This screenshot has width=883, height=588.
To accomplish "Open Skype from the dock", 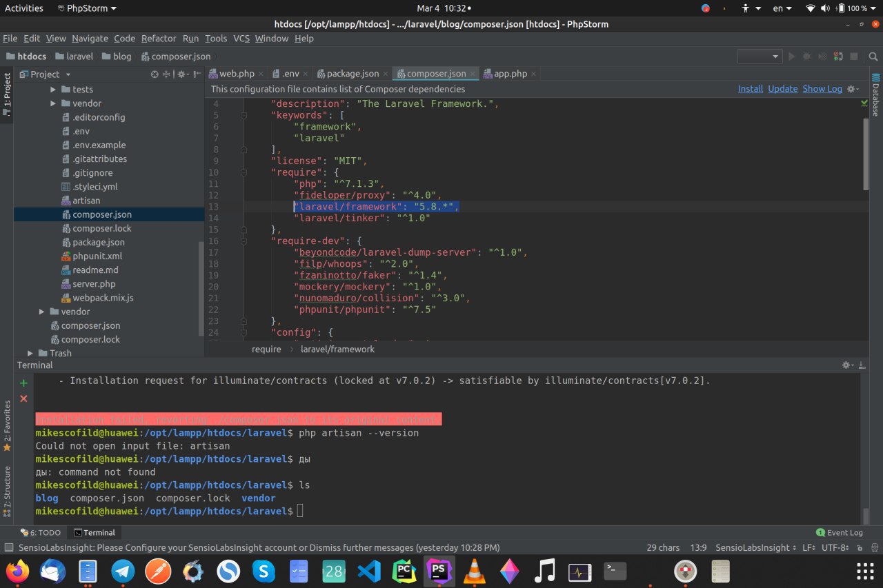I will click(x=264, y=571).
